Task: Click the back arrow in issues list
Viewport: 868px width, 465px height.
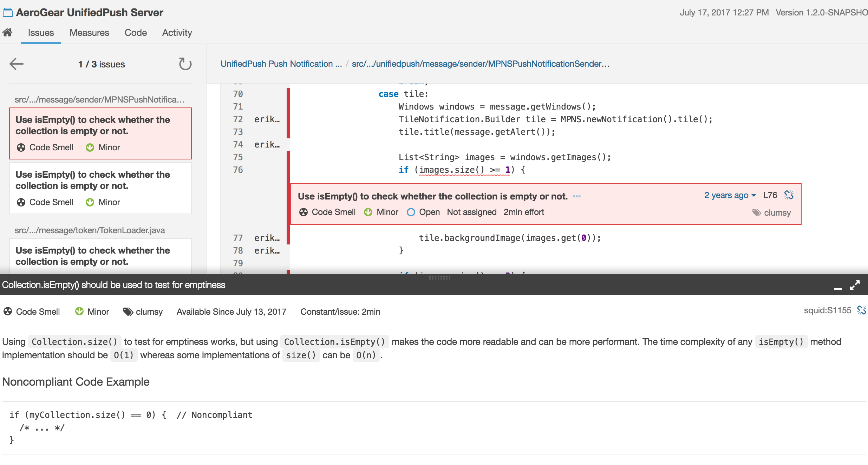Action: tap(16, 64)
